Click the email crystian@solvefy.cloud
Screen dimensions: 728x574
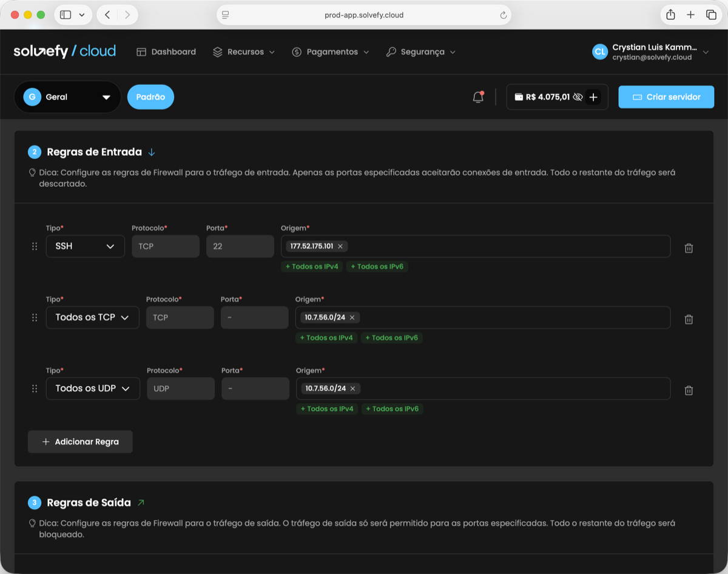tap(652, 58)
